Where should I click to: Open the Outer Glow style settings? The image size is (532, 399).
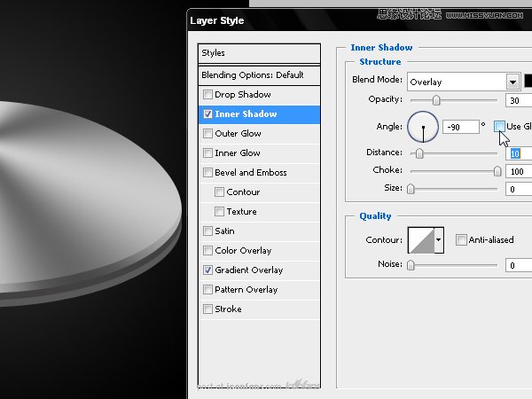coord(259,134)
